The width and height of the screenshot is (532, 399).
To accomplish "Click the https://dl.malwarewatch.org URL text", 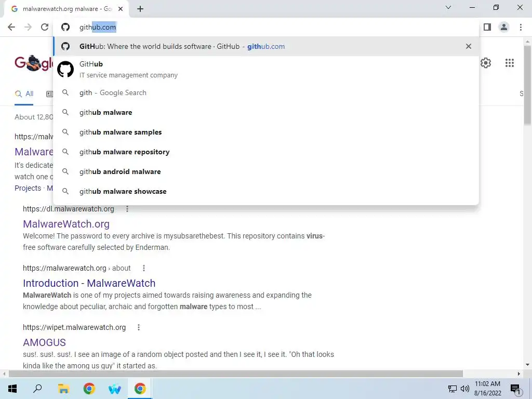I will [69, 209].
